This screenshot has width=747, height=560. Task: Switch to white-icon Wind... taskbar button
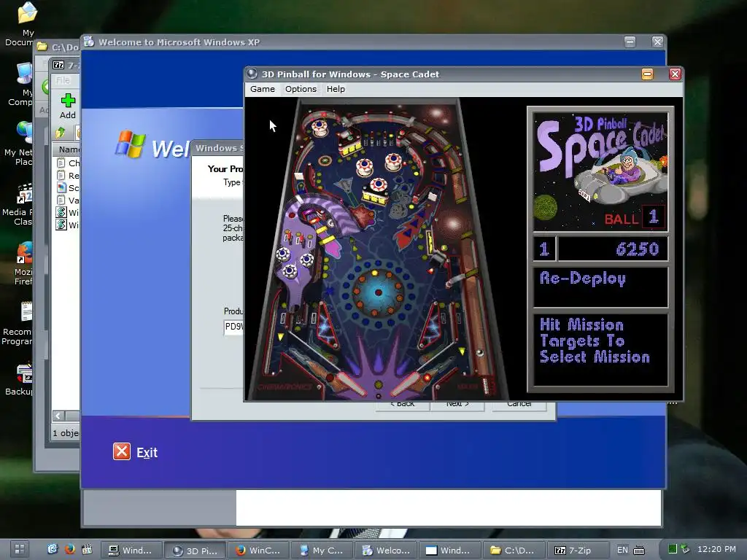coord(449,551)
